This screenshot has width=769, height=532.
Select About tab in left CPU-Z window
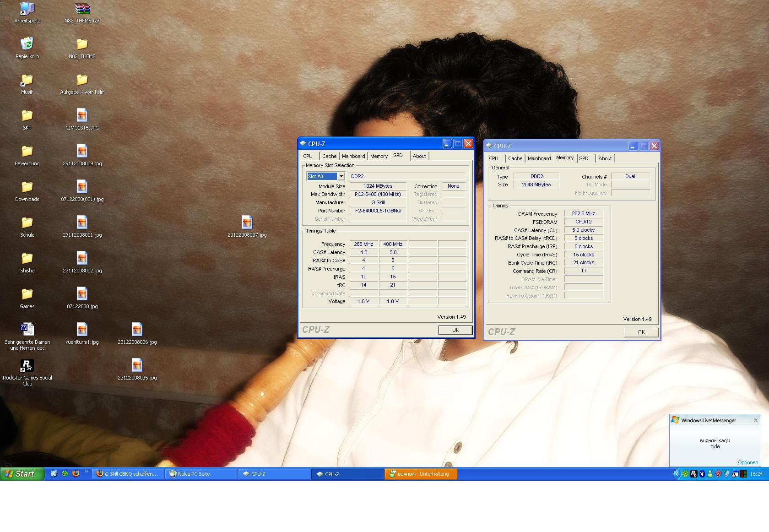[419, 156]
